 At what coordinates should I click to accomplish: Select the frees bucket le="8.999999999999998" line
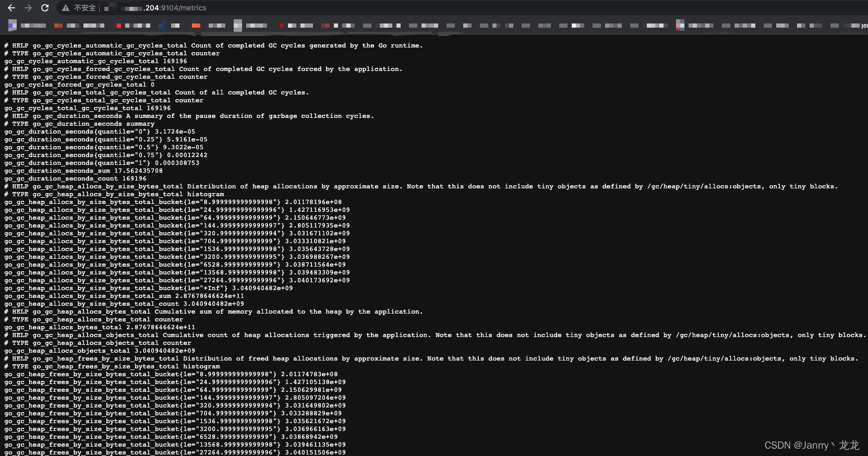pos(171,375)
